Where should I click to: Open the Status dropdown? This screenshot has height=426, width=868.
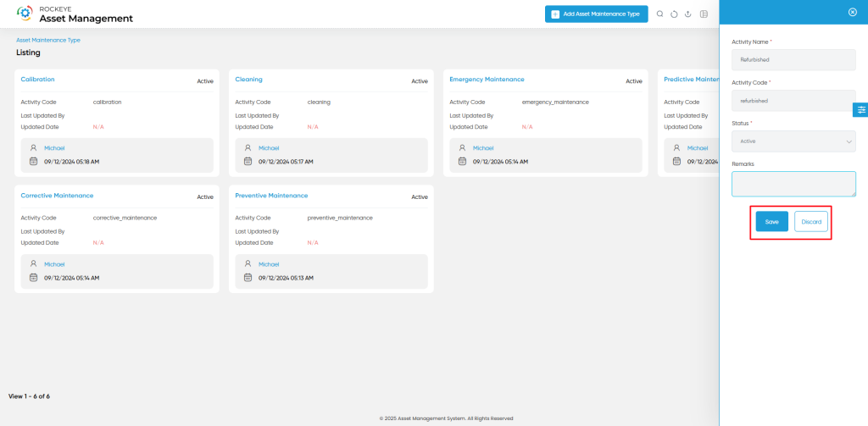793,141
